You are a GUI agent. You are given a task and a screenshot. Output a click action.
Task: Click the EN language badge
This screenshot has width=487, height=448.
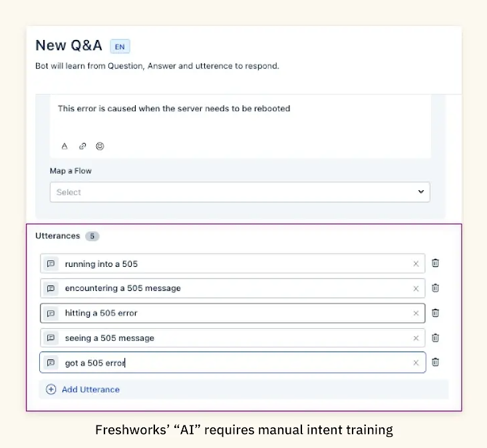(120, 47)
